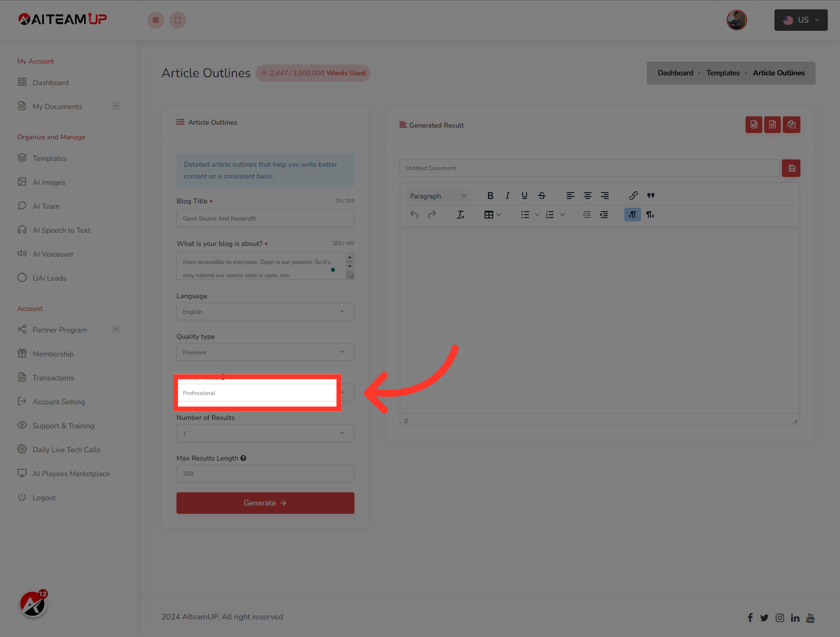
Task: Open LinkedIn link in footer
Action: 795,618
